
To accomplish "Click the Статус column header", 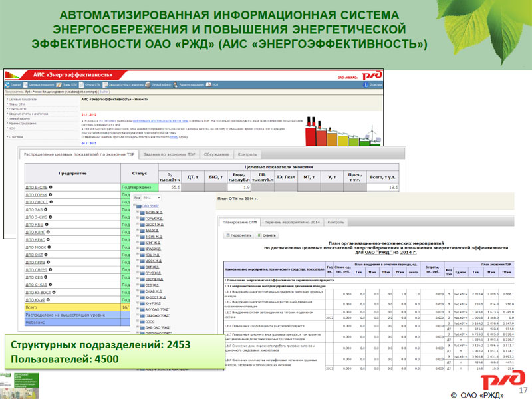I will pos(140,173).
